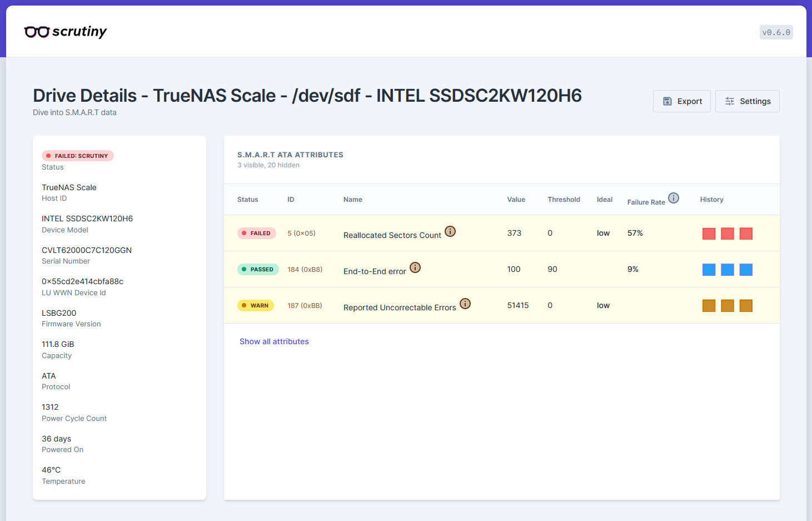Click the 3 visible, 20 hidden text
The image size is (812, 521).
268,165
